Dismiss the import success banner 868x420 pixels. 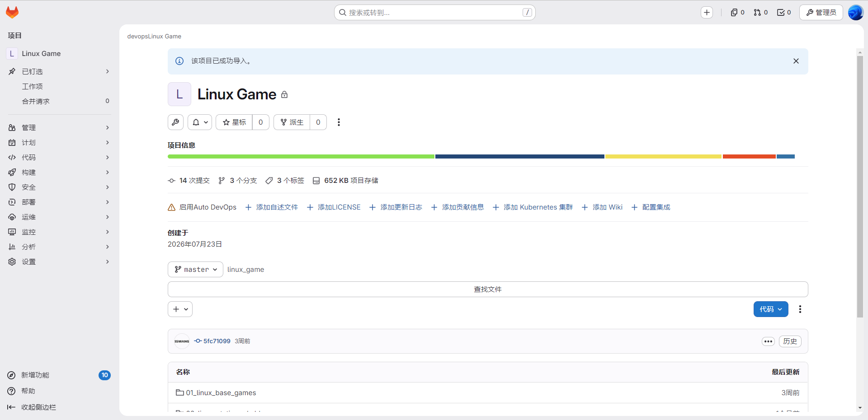click(x=796, y=61)
